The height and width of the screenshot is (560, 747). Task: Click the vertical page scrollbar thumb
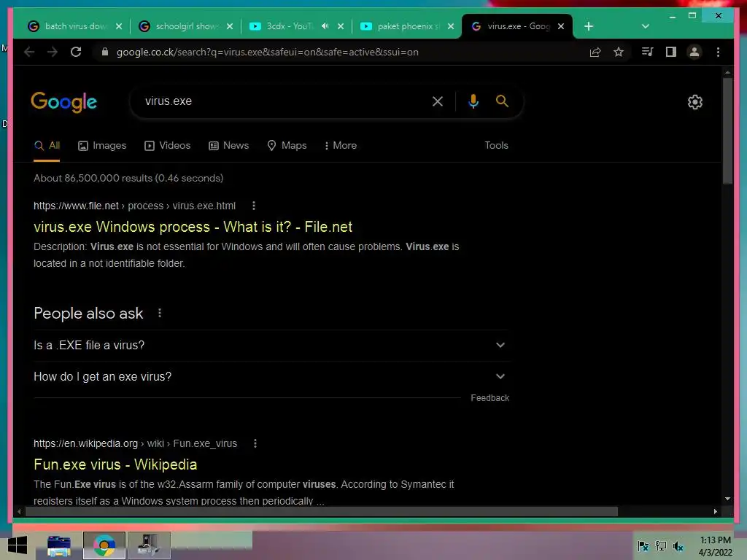727,131
